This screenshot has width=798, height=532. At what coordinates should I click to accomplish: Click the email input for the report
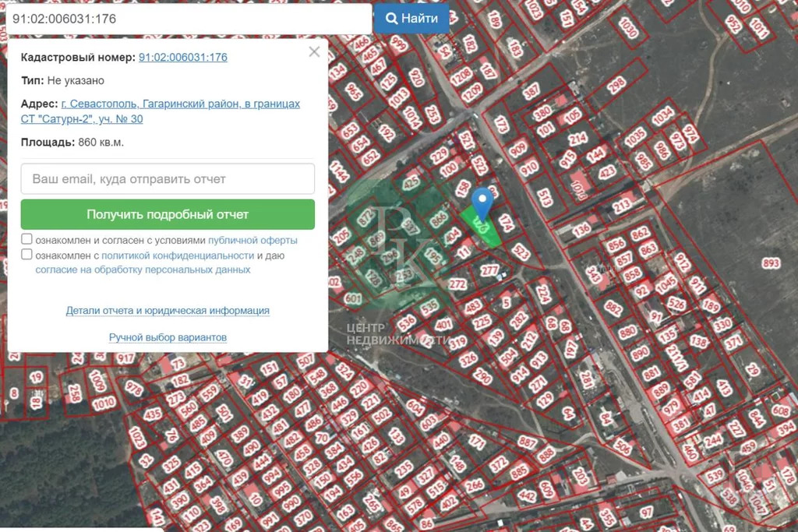(168, 178)
